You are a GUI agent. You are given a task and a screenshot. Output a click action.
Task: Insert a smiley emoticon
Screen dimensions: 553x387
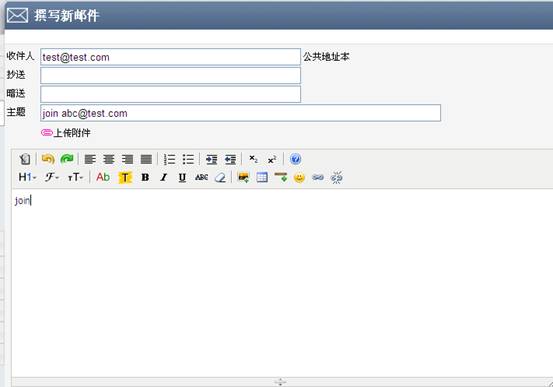[299, 178]
